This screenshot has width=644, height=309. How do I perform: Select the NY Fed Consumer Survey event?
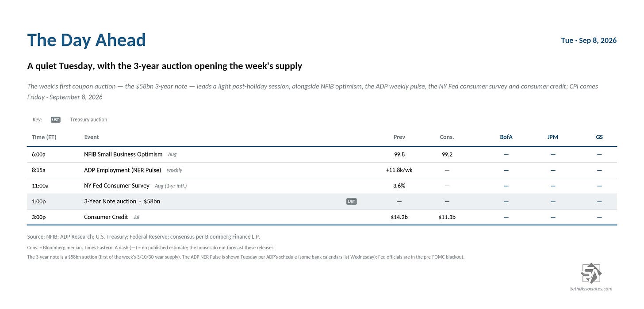(x=117, y=186)
